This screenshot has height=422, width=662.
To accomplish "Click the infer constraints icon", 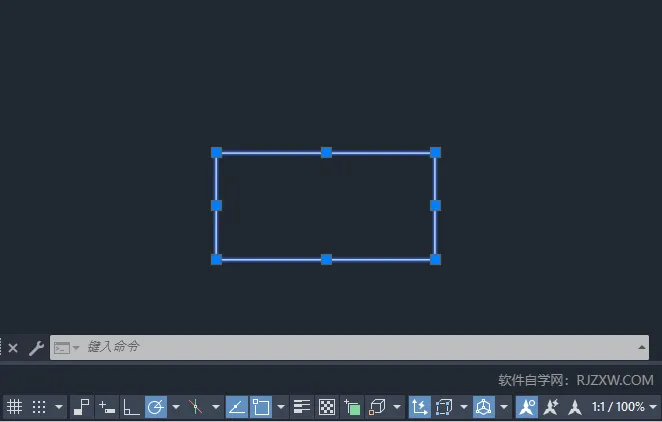I will tap(82, 407).
